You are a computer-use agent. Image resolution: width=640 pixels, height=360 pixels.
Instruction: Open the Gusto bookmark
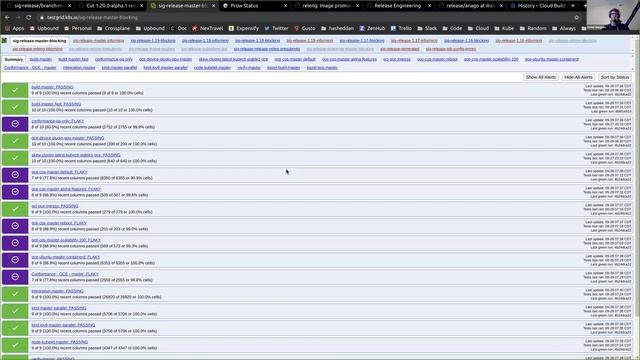(x=304, y=28)
